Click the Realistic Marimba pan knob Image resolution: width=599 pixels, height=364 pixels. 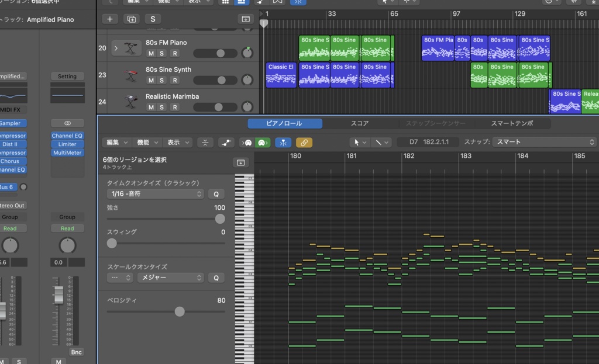[247, 106]
